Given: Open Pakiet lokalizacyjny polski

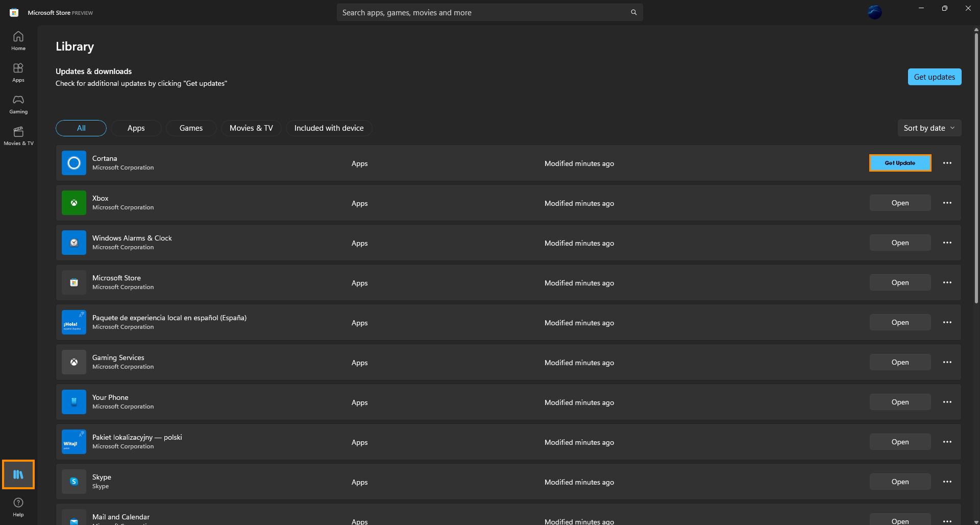Looking at the screenshot, I should [900, 442].
